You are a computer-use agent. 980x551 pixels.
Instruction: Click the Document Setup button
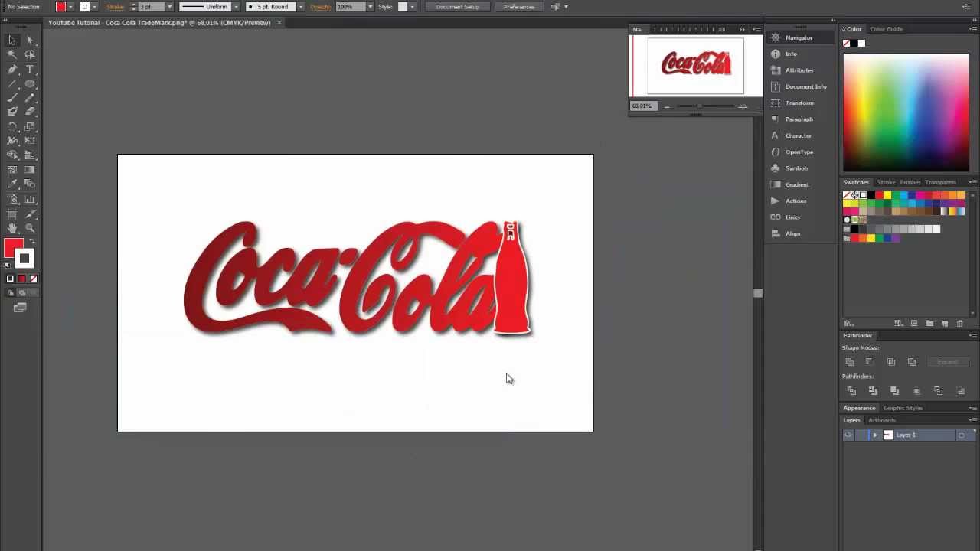point(457,7)
